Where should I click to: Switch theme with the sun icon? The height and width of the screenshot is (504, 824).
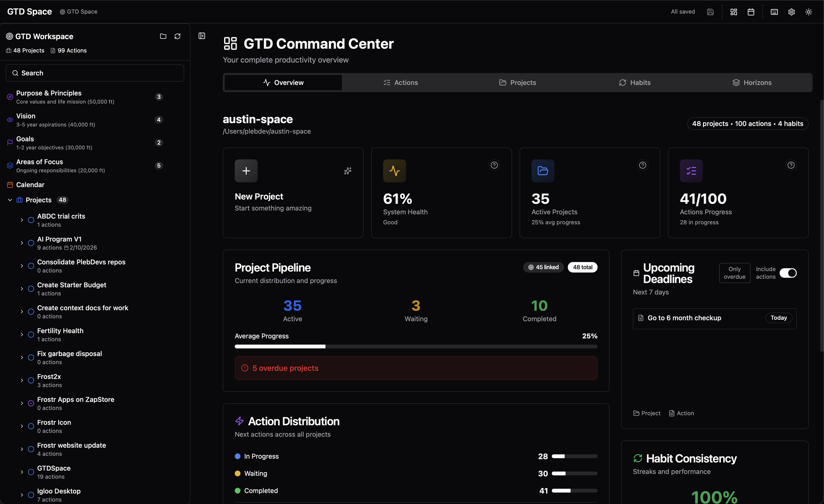808,12
